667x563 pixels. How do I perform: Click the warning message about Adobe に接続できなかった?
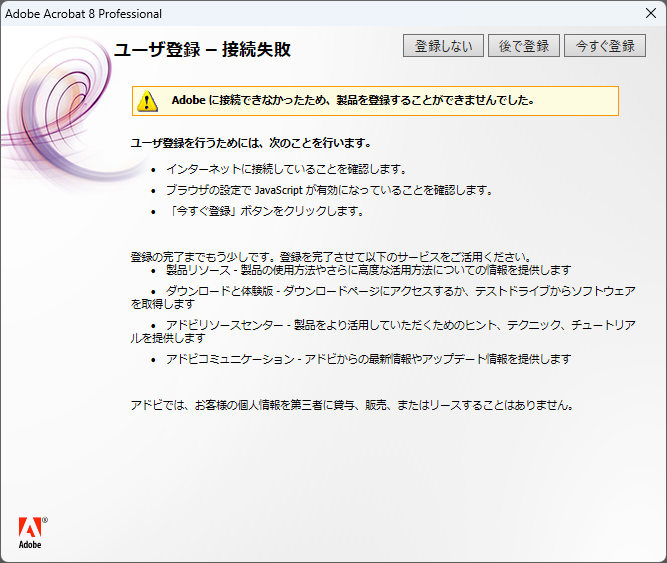pyautogui.click(x=353, y=100)
